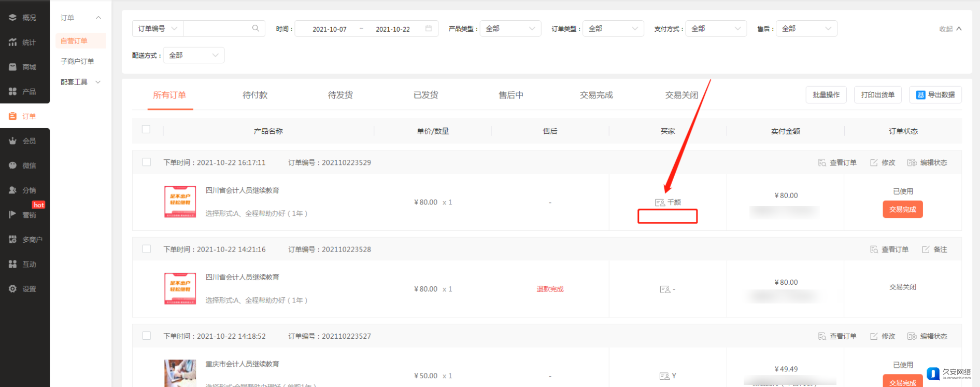
Task: Click the 统计 statistics icon in sidebar
Action: pyautogui.click(x=13, y=42)
